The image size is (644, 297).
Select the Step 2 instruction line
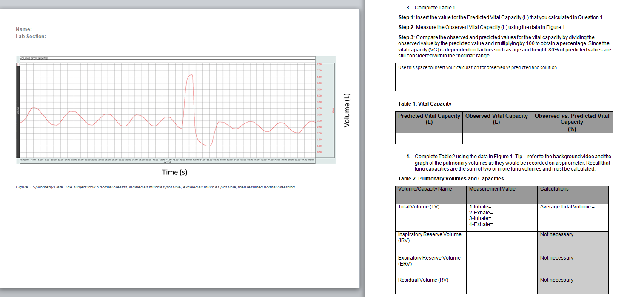tap(482, 27)
